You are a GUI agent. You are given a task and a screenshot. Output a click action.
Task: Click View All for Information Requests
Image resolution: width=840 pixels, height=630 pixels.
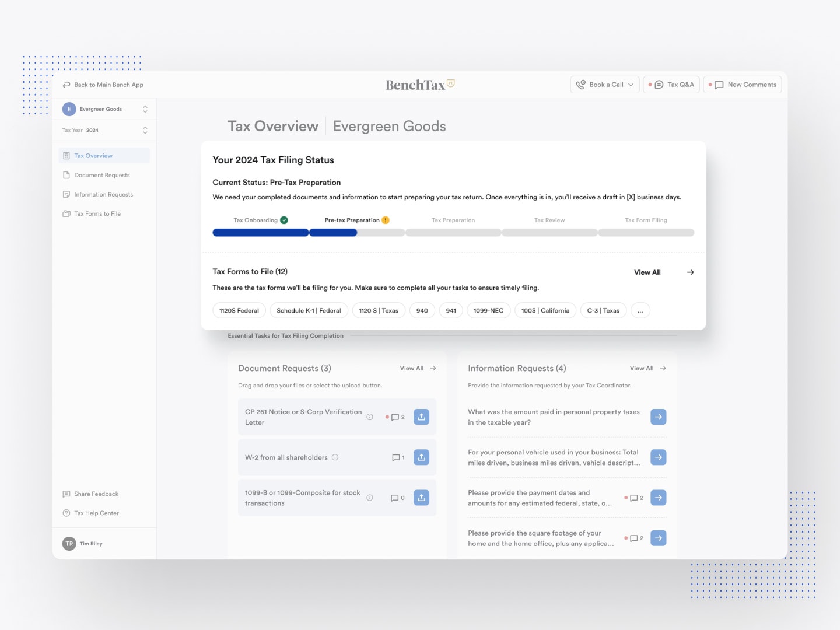point(642,368)
